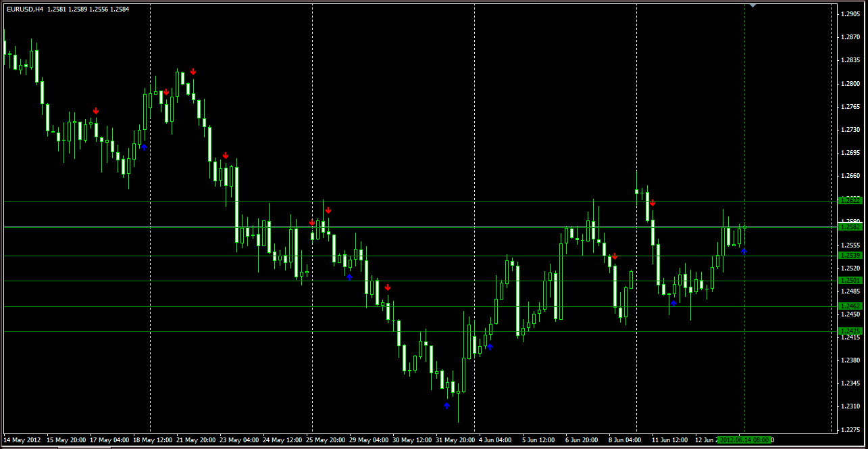Screen dimensions: 868x449
Task: Click the red down arrow beside the 1.2622 line
Action: (x=653, y=203)
